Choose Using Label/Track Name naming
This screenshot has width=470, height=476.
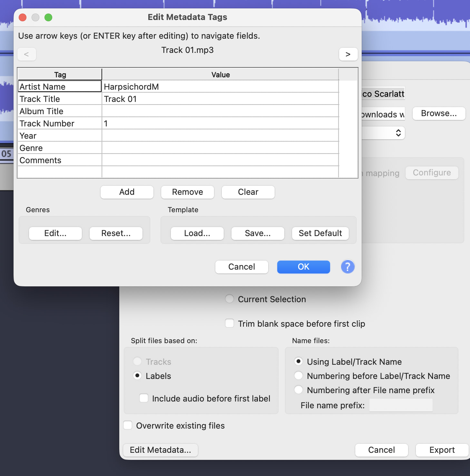tap(299, 361)
